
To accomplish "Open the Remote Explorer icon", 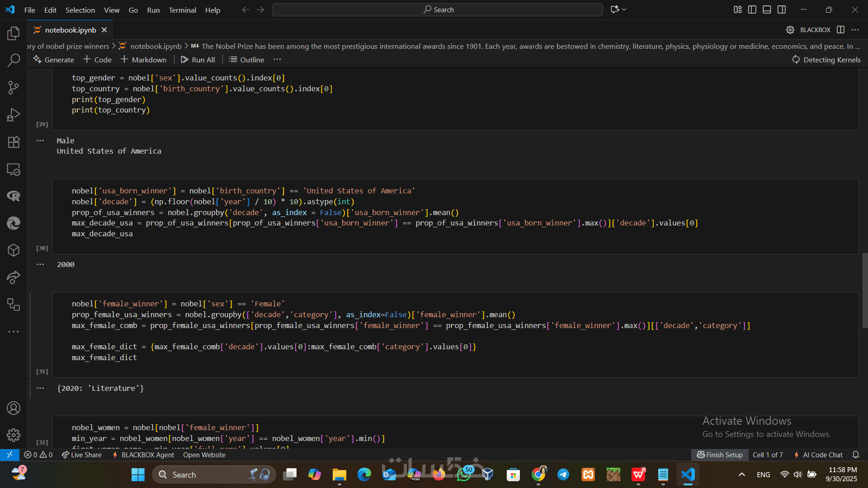I will pyautogui.click(x=14, y=169).
